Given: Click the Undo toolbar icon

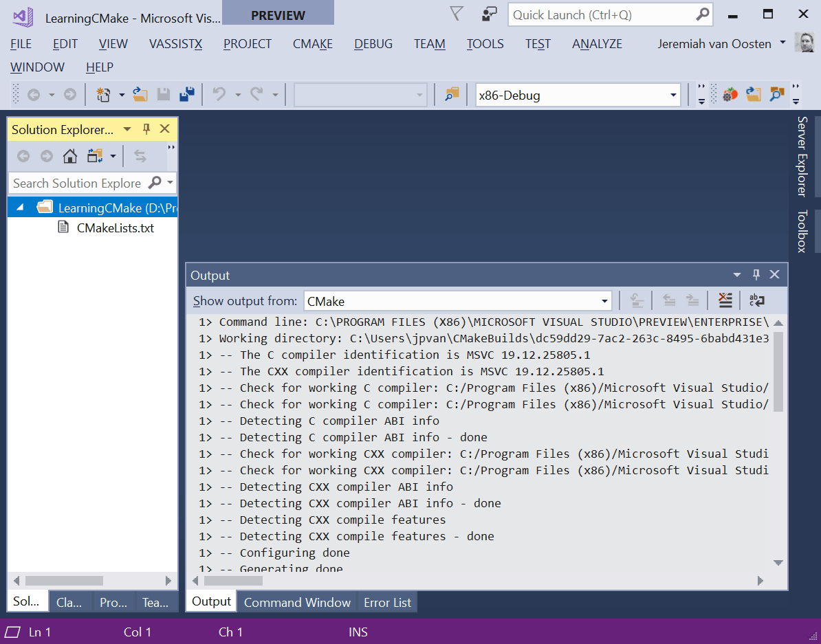Looking at the screenshot, I should 219,95.
